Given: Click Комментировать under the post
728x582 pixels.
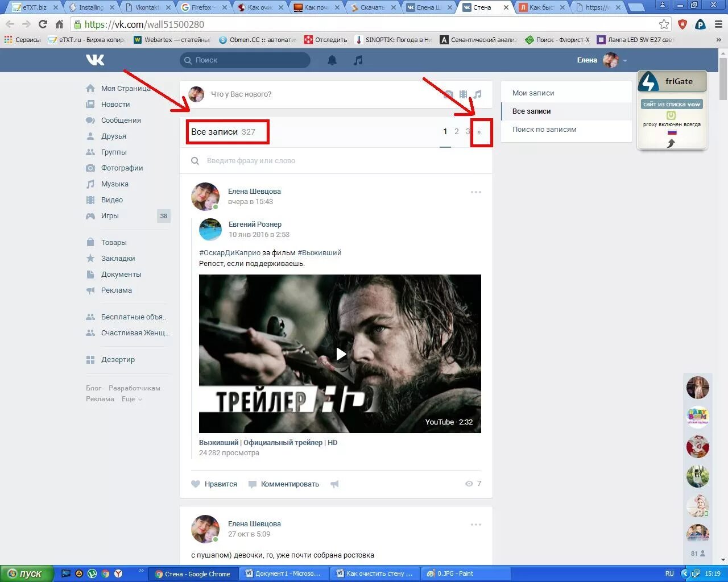Looking at the screenshot, I should pos(283,484).
